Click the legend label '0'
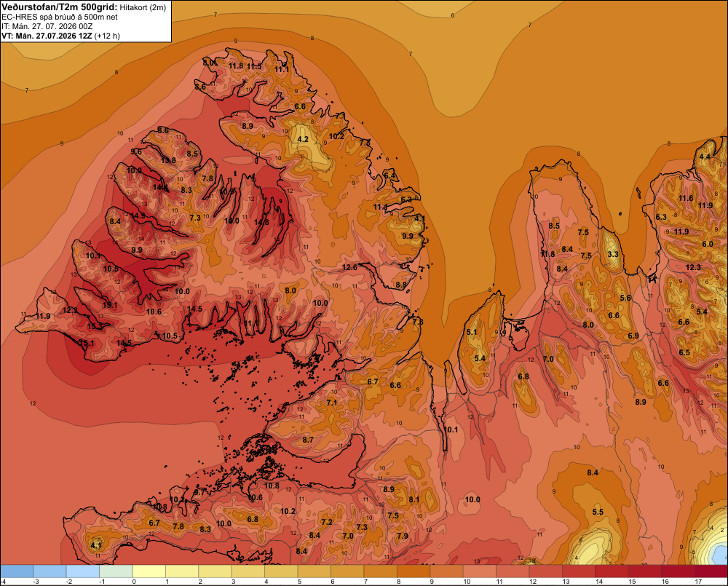728x586 pixels. [x=134, y=582]
